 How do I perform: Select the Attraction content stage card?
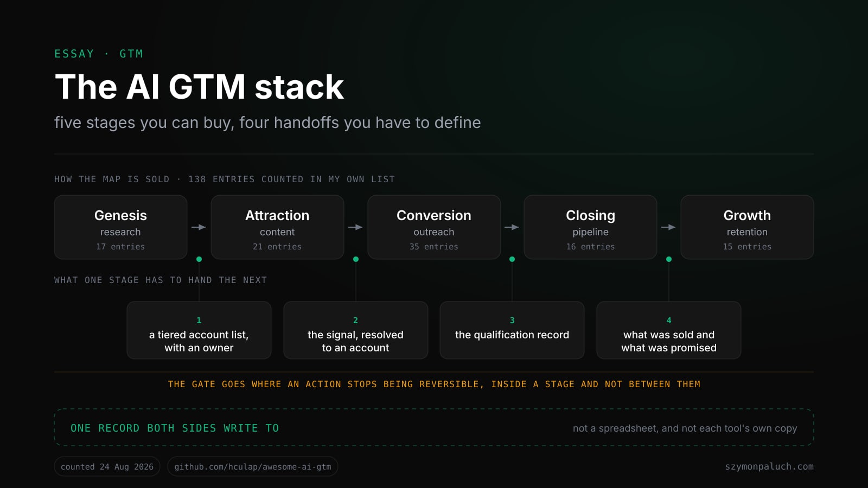pyautogui.click(x=277, y=227)
